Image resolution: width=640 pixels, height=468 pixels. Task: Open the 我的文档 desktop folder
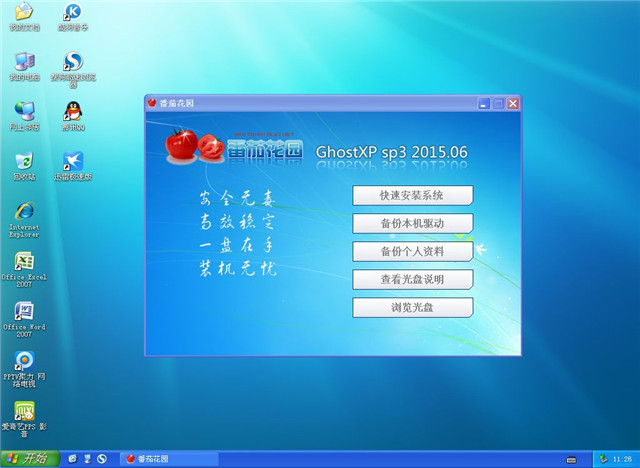tap(24, 13)
